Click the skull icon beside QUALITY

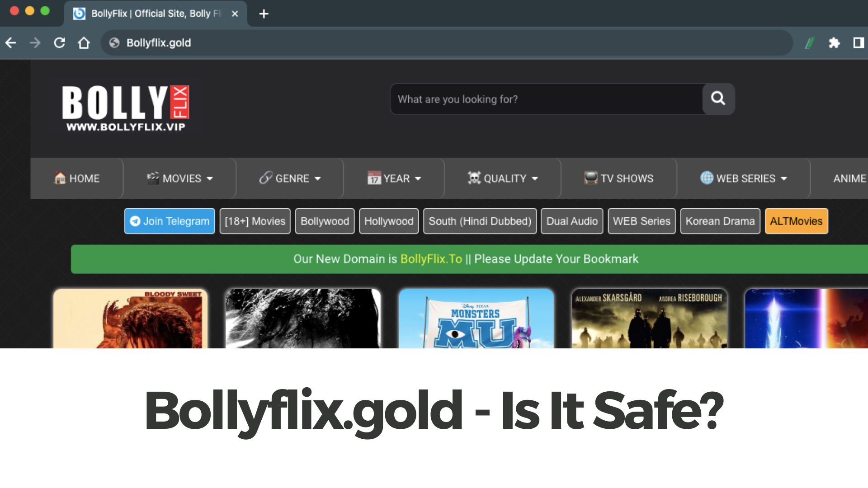click(x=474, y=178)
